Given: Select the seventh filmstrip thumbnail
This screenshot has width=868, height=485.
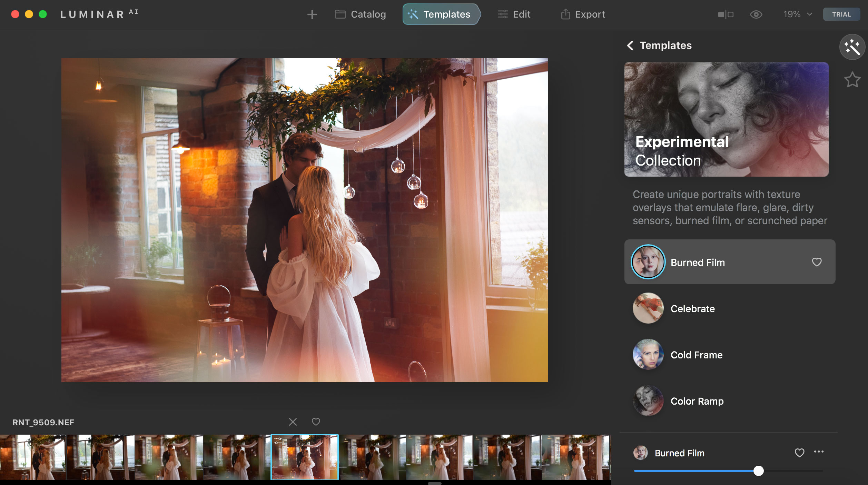Looking at the screenshot, I should 440,457.
